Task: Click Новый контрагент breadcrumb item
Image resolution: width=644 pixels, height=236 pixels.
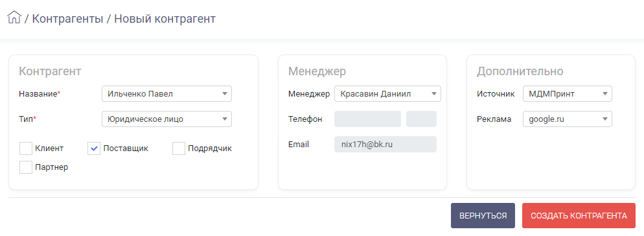Action: coord(165,19)
